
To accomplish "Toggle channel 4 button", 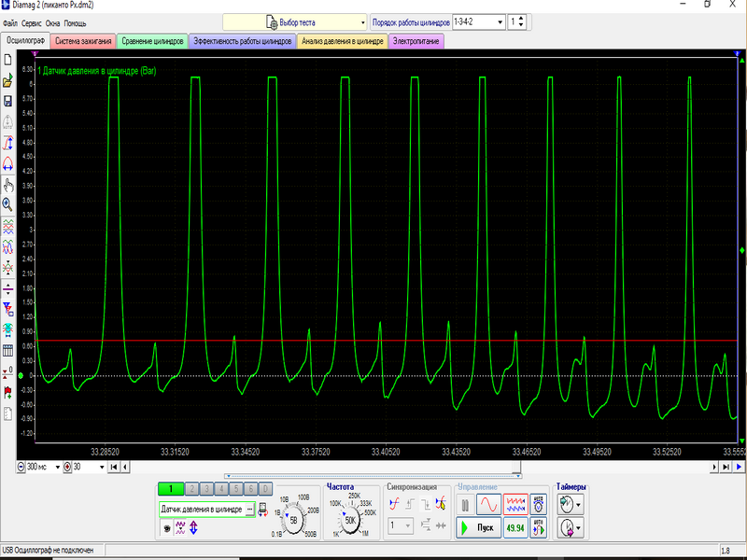I will 221,488.
